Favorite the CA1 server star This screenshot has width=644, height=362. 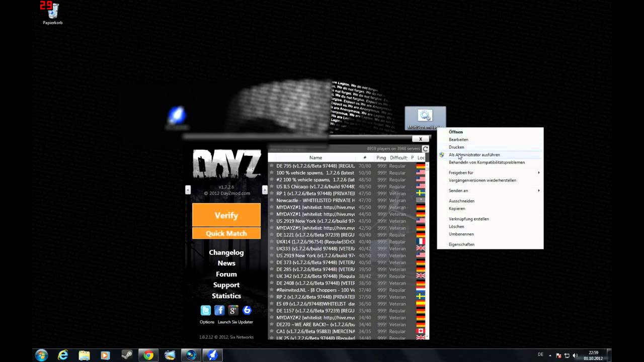coord(272,331)
